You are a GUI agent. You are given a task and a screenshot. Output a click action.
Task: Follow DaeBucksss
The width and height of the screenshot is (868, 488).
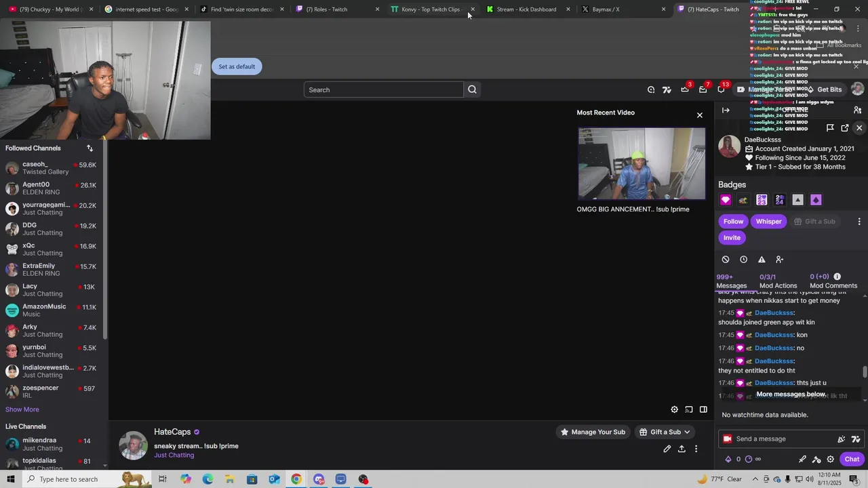(x=733, y=222)
